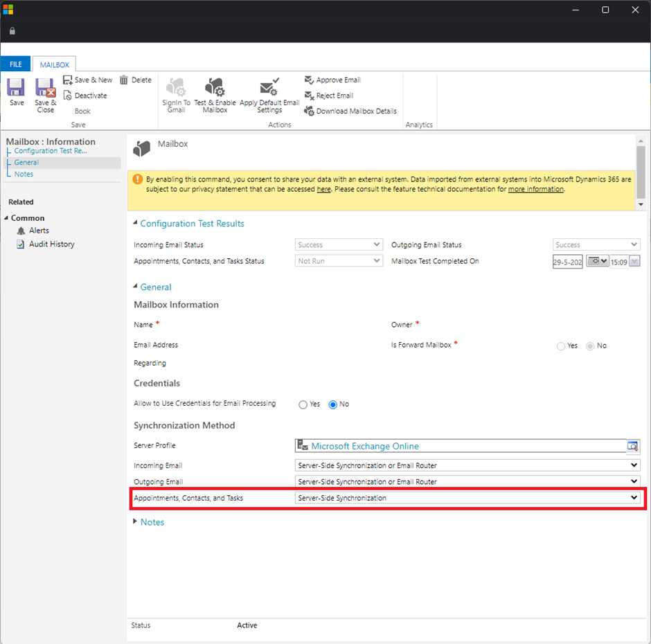Collapse Configuration Test Results section
The height and width of the screenshot is (644, 651).
[x=135, y=223]
